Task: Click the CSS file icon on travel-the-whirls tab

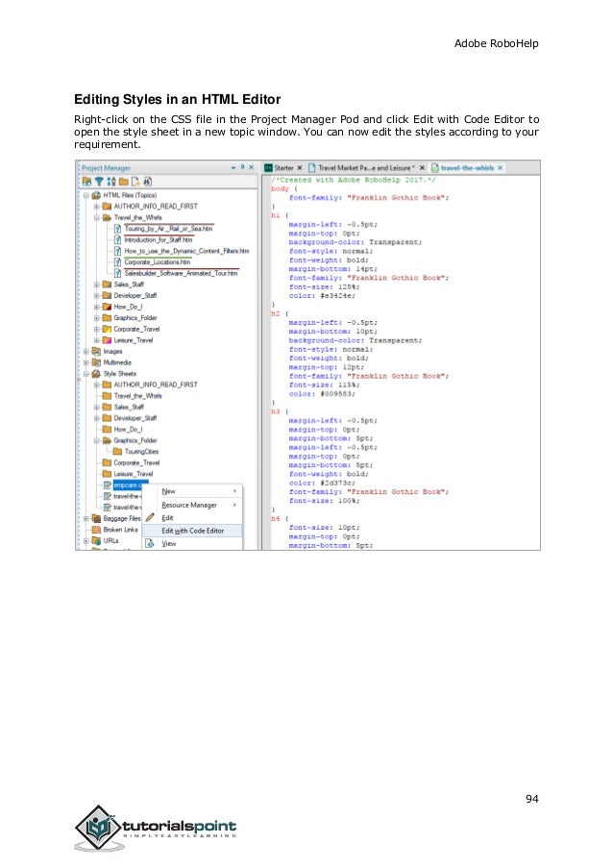Action: pos(435,167)
